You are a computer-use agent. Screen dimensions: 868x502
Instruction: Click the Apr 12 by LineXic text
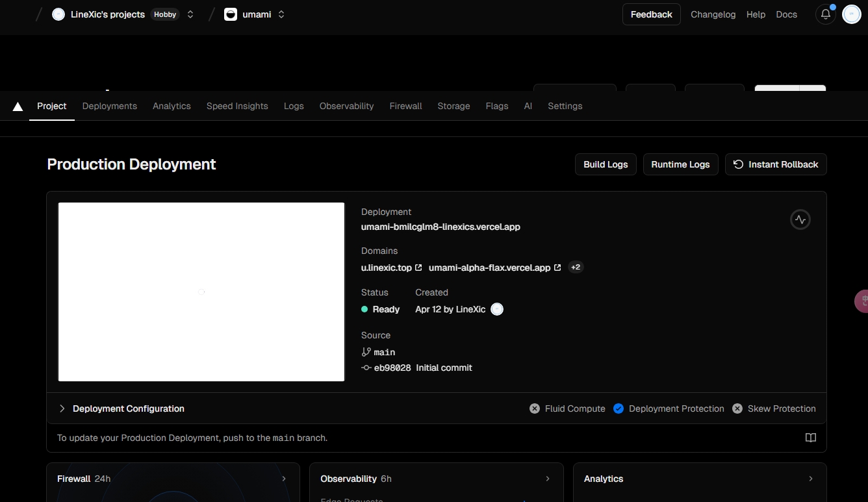450,309
